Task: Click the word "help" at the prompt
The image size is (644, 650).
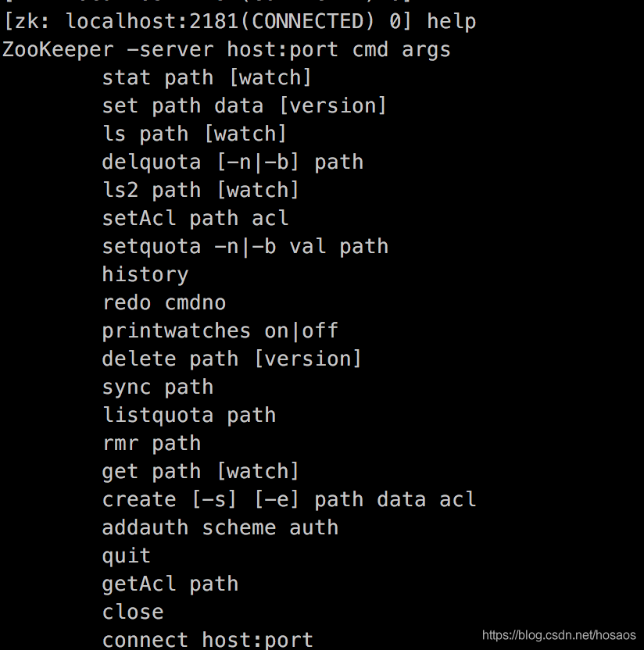Action: point(451,21)
